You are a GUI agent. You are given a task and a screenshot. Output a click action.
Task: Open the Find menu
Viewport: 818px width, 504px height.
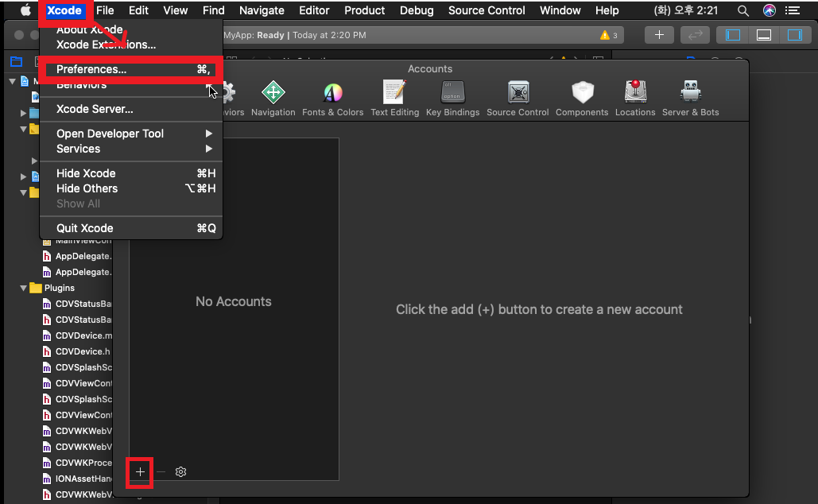coord(213,10)
